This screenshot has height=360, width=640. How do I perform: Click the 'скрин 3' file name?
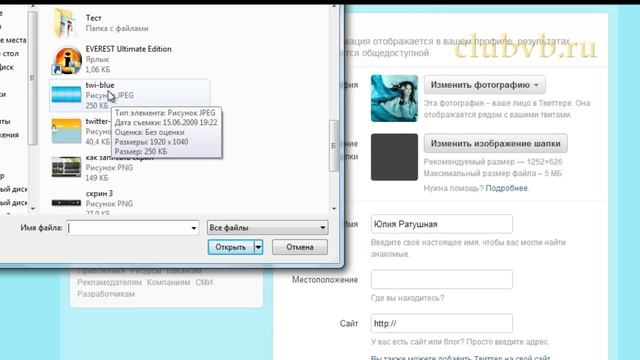coord(99,193)
